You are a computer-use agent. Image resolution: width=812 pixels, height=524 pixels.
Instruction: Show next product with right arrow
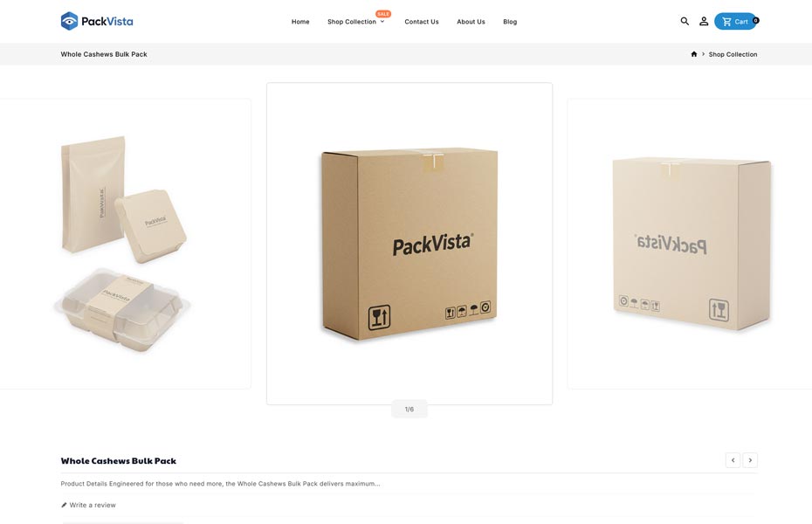pyautogui.click(x=750, y=460)
